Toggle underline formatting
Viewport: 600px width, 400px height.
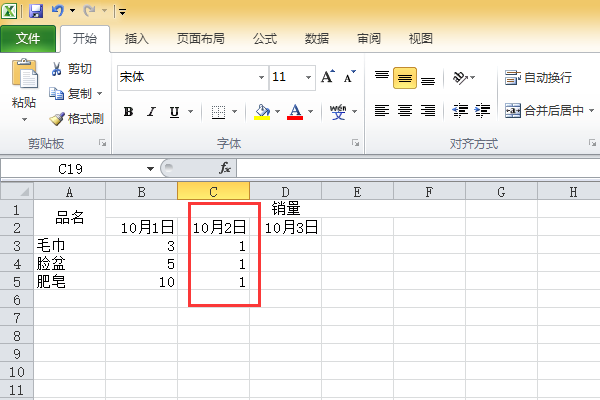tap(174, 112)
